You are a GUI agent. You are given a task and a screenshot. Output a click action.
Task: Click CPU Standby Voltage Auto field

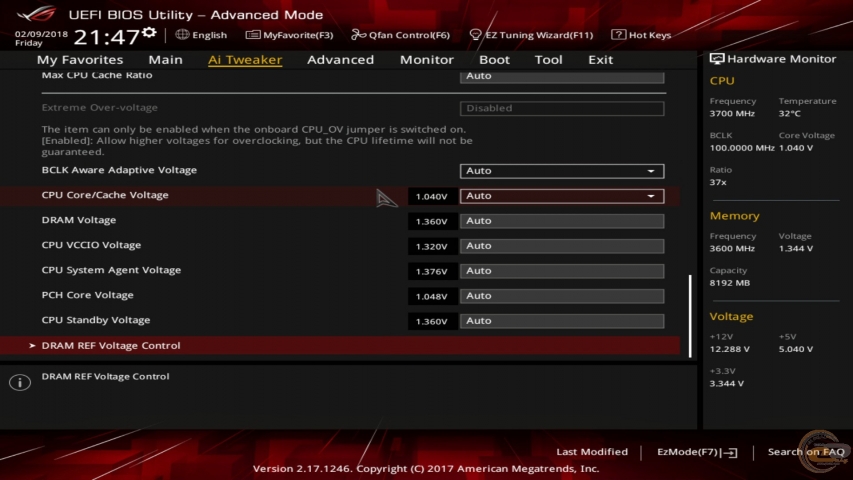click(x=562, y=321)
